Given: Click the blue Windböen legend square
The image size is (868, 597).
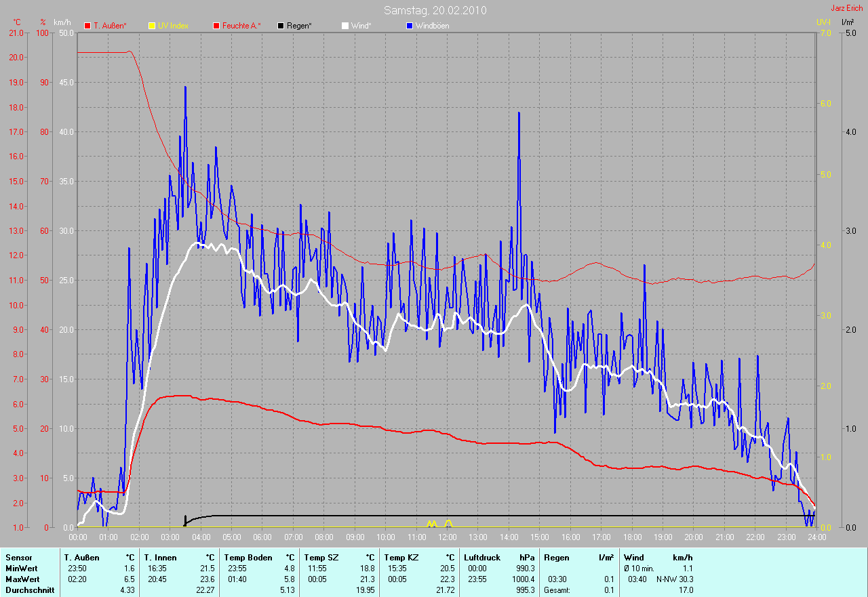Looking at the screenshot, I should tap(410, 26).
